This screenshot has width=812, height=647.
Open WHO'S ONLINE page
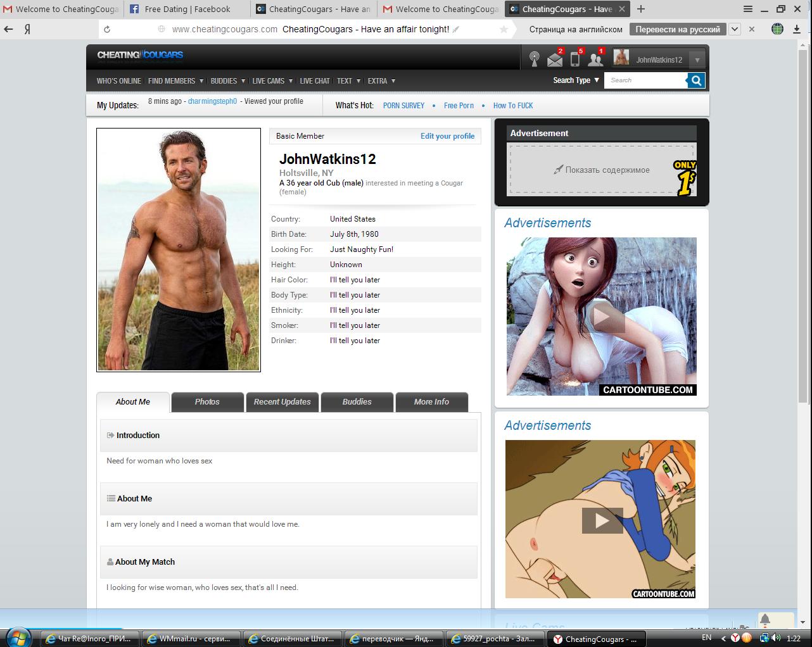pyautogui.click(x=119, y=81)
